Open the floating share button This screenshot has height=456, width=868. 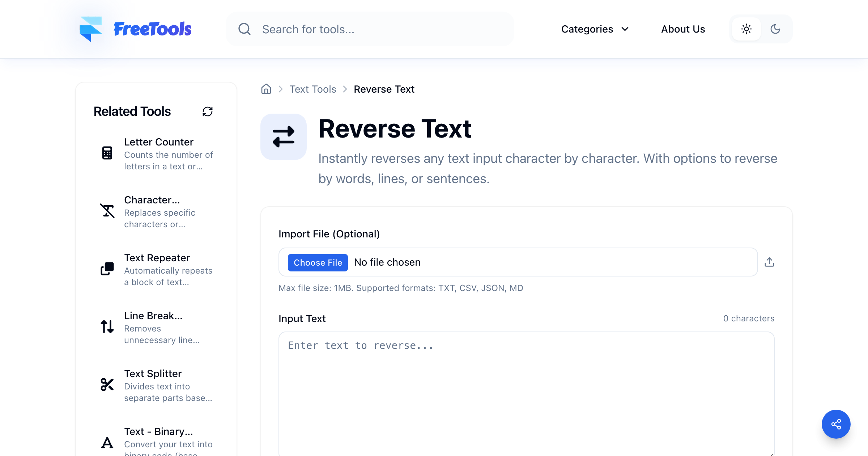tap(836, 424)
